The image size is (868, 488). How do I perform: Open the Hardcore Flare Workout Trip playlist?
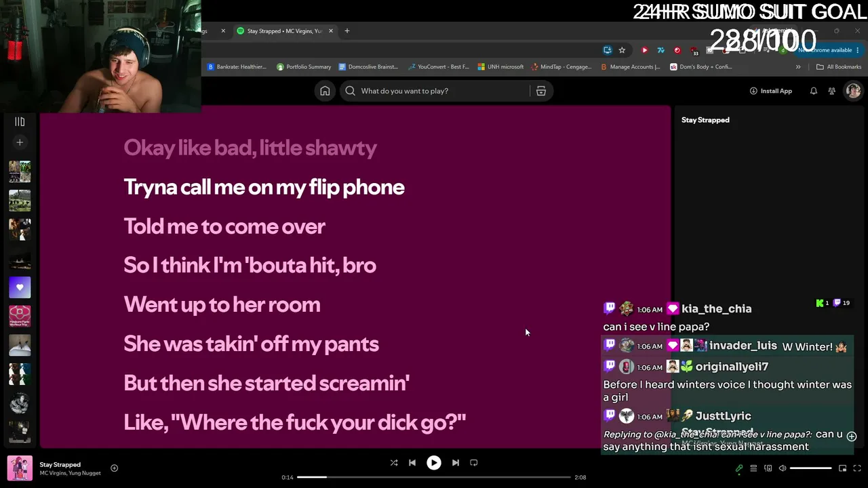pyautogui.click(x=20, y=317)
